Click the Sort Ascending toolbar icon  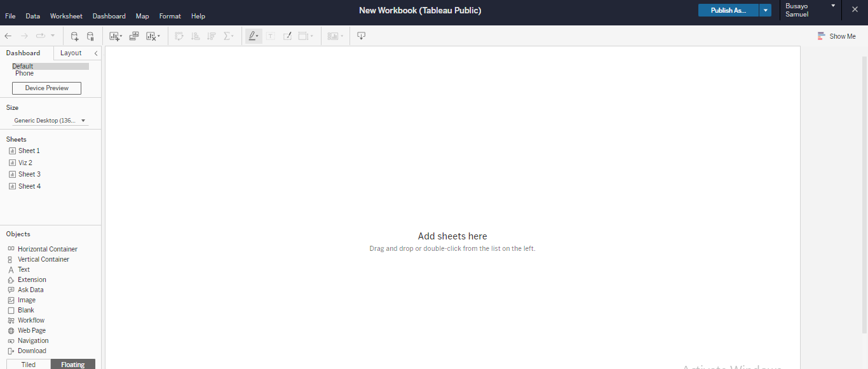196,36
